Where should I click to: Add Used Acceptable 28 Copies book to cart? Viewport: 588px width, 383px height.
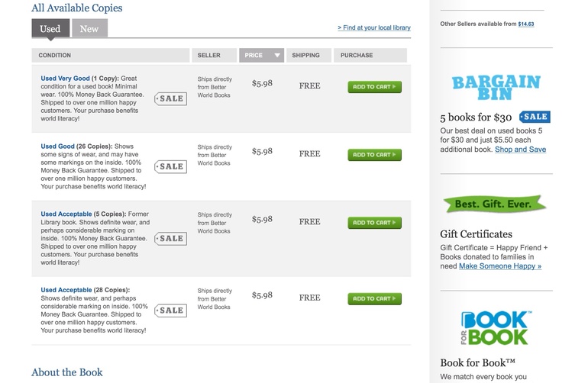374,299
